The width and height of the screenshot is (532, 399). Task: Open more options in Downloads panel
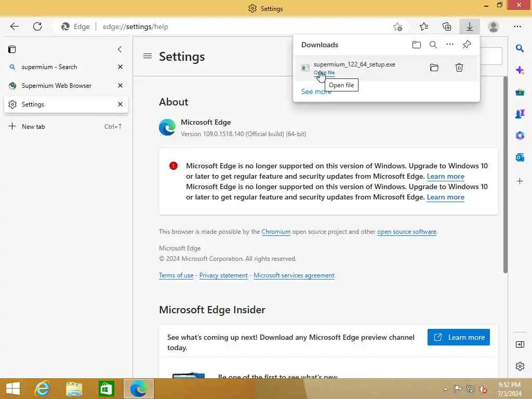(450, 45)
